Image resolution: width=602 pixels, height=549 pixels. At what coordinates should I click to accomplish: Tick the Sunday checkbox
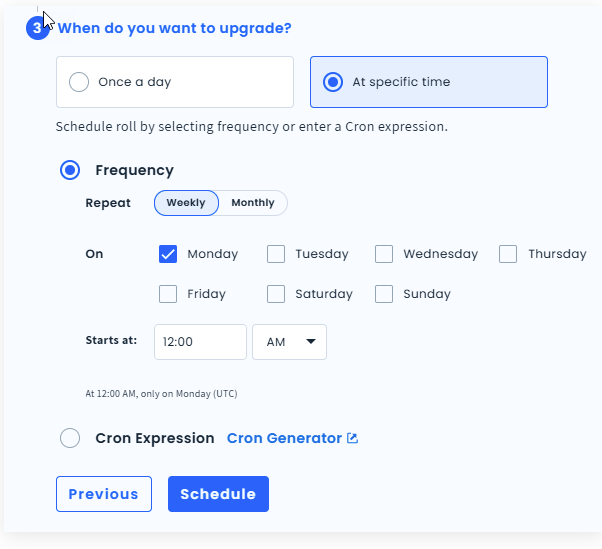tap(384, 294)
